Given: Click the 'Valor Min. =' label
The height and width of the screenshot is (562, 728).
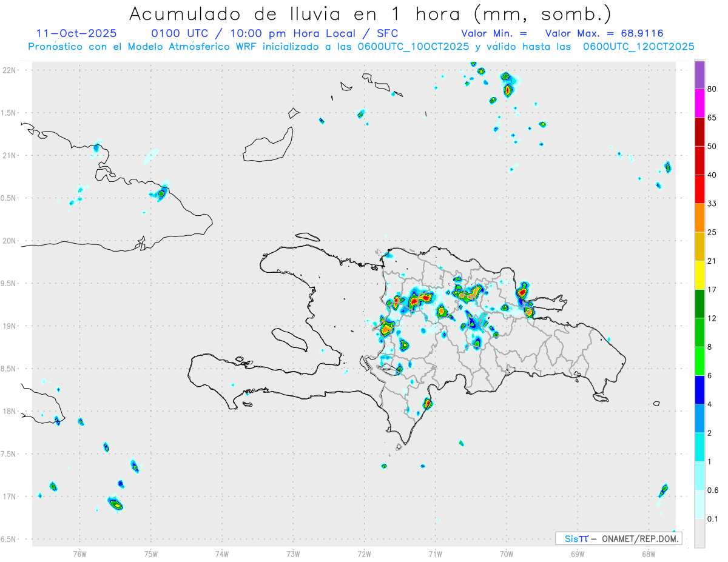Looking at the screenshot, I should point(494,33).
